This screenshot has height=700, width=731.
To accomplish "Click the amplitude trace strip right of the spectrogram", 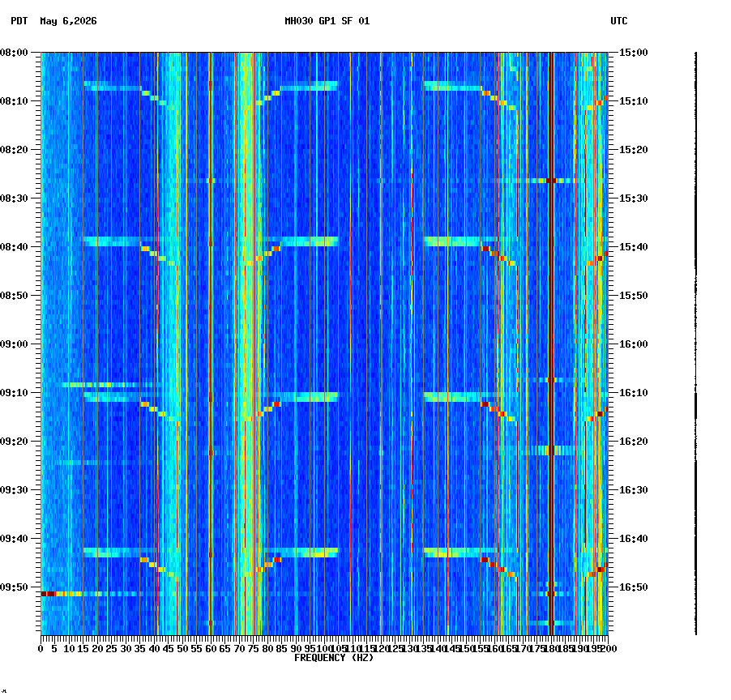I will 696,344.
